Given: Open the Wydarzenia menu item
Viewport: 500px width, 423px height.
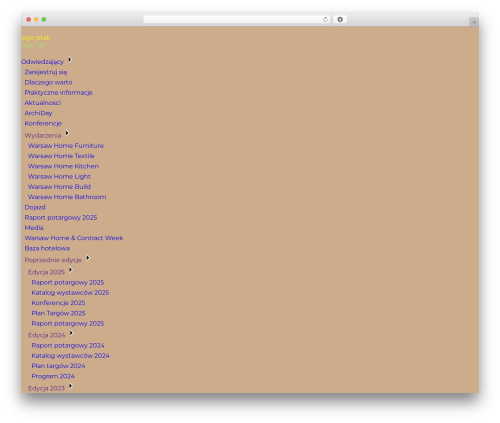Looking at the screenshot, I should pos(43,135).
